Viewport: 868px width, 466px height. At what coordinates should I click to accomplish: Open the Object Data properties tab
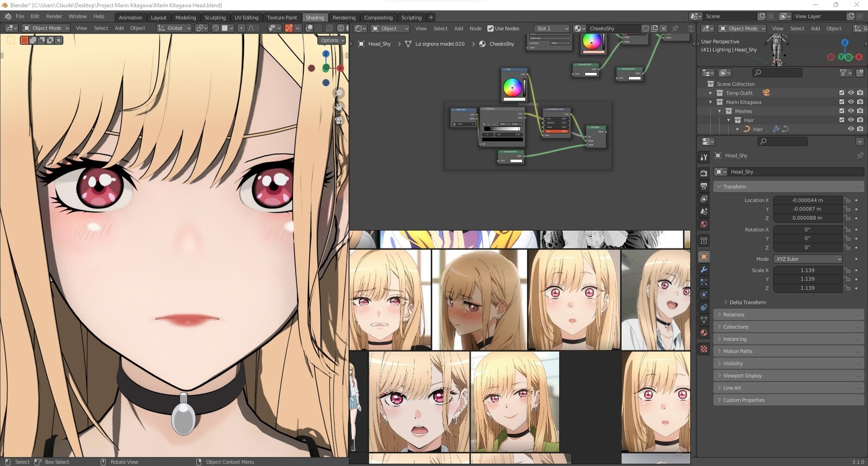point(704,320)
